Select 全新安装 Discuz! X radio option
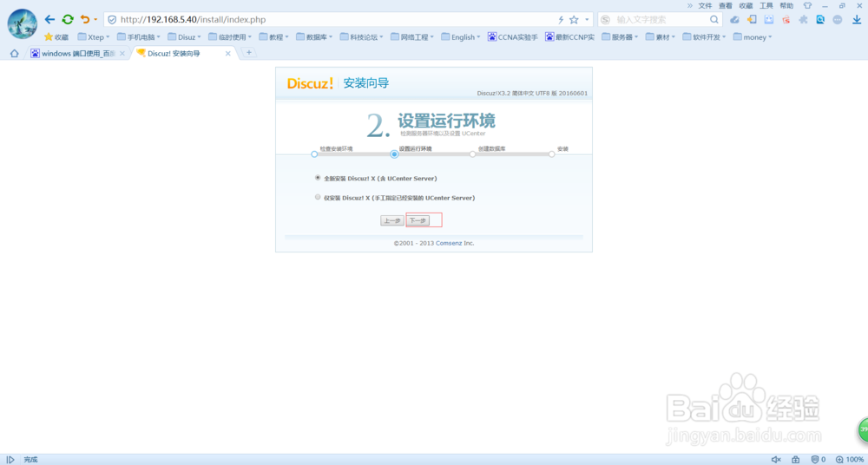This screenshot has height=465, width=868. (x=317, y=178)
